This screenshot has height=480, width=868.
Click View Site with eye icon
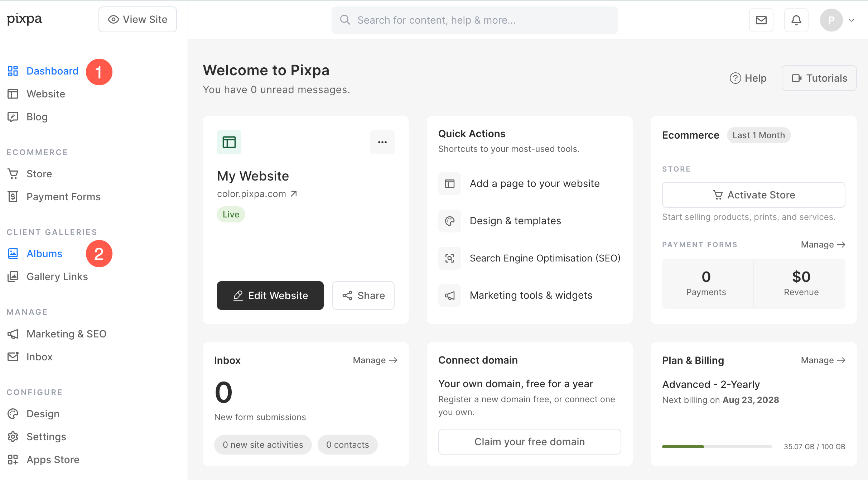click(x=138, y=19)
